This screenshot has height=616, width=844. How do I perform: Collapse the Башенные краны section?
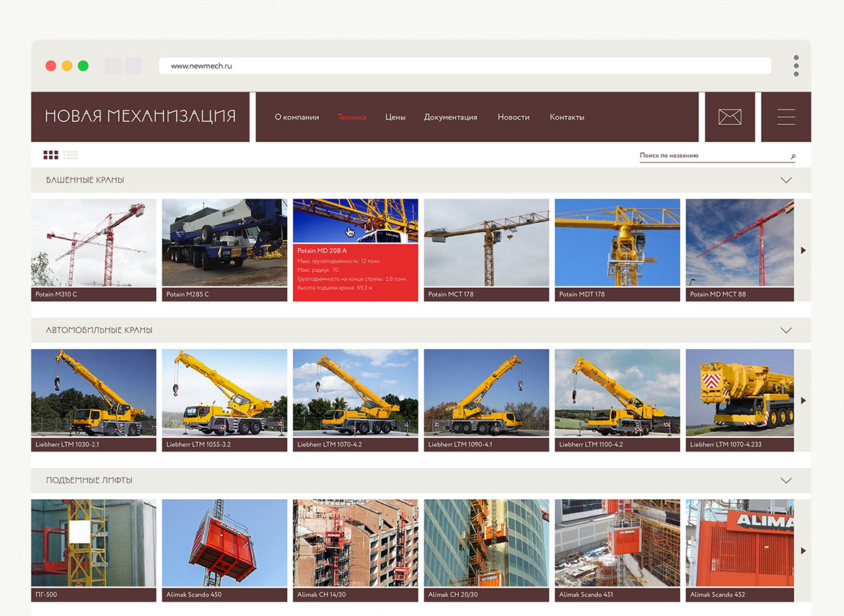(x=786, y=180)
